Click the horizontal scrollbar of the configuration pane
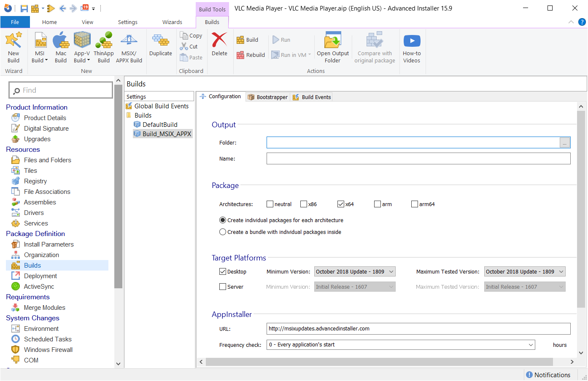Image resolution: width=588 pixels, height=381 pixels. click(x=379, y=362)
